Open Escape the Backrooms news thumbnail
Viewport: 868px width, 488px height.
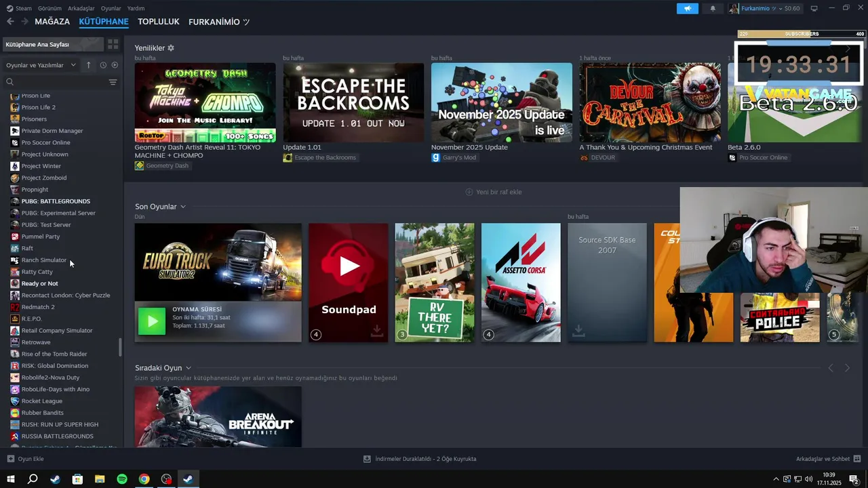(353, 102)
